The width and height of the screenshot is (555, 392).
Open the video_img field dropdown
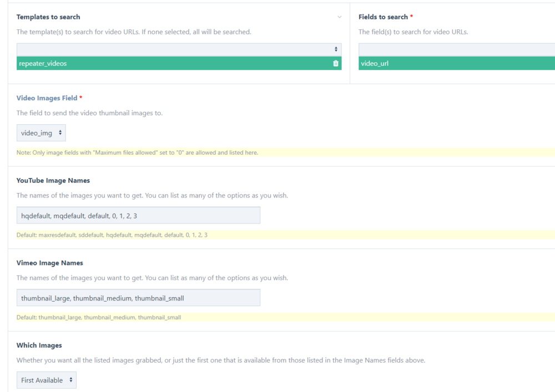41,133
